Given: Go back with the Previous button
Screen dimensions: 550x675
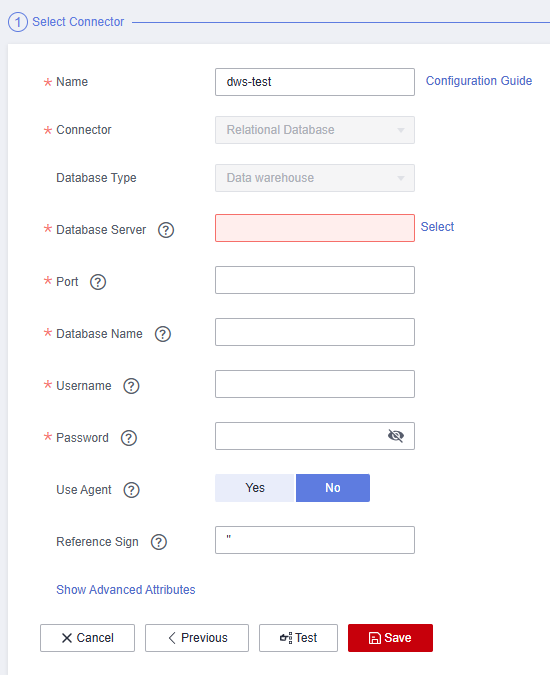Looking at the screenshot, I should coord(197,638).
